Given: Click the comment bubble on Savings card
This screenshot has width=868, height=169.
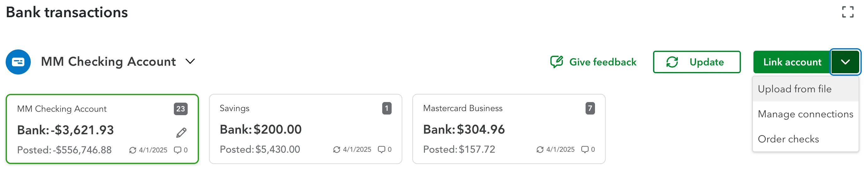Looking at the screenshot, I should (381, 150).
